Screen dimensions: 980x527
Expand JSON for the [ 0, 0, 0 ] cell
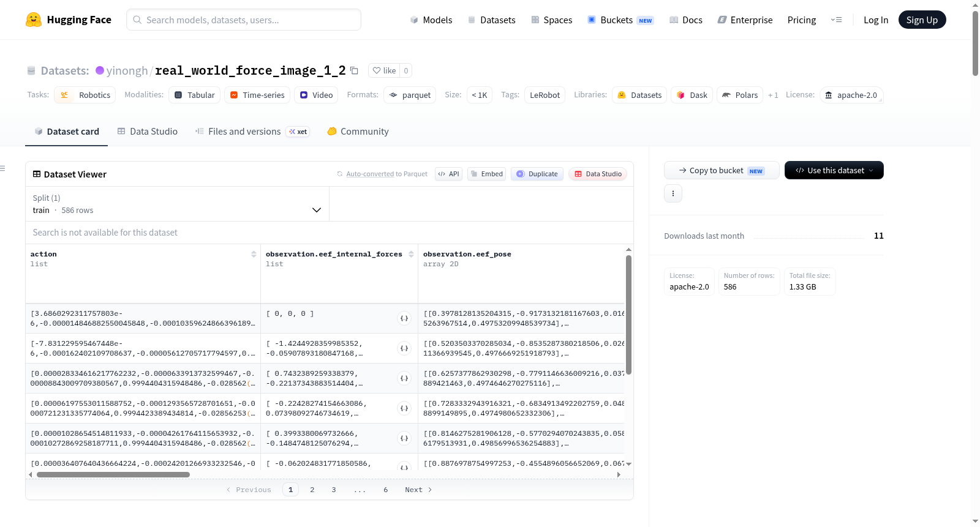tap(404, 318)
